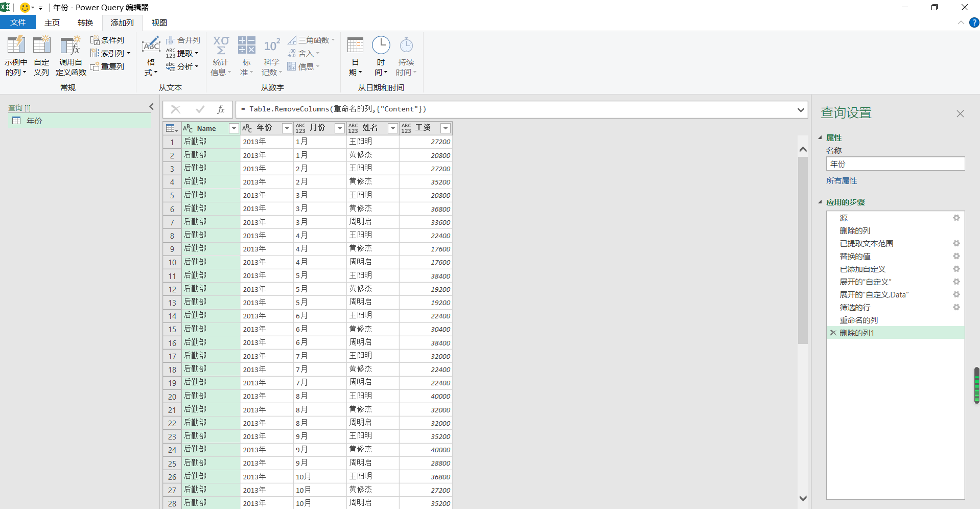Expand the formula bar with the chevron

[x=800, y=109]
